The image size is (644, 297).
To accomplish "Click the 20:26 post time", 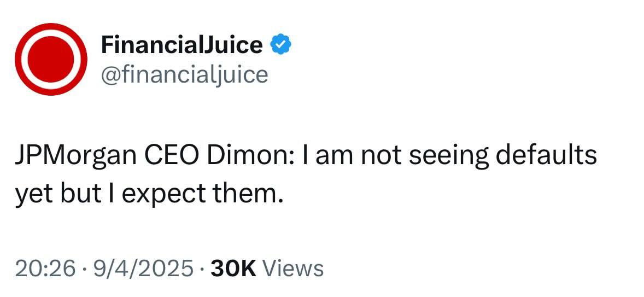I will click(x=45, y=269).
